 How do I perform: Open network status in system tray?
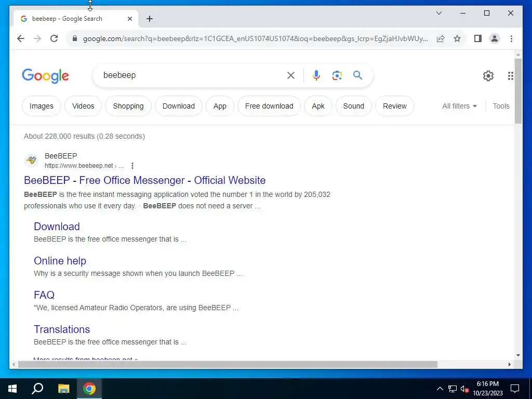pos(453,389)
